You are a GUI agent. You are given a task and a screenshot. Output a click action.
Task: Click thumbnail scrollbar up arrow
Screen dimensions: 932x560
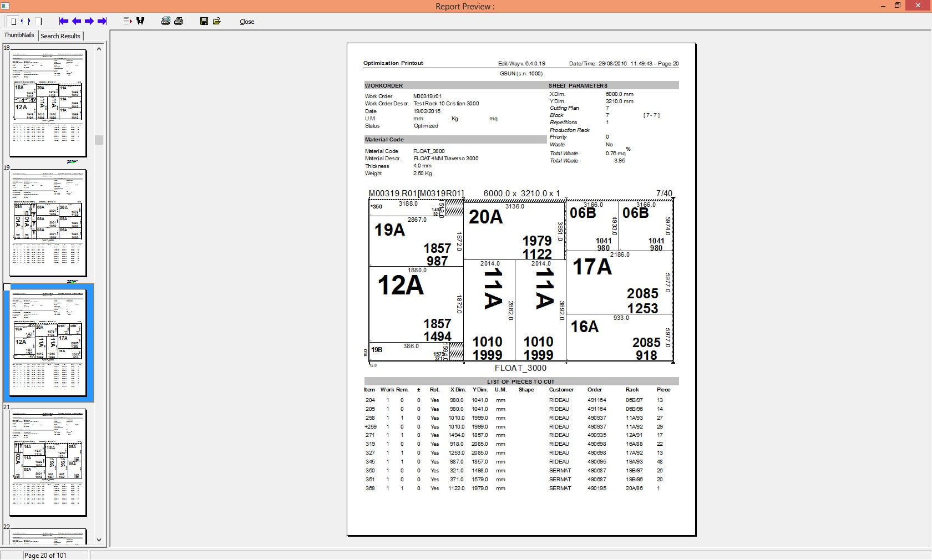99,49
